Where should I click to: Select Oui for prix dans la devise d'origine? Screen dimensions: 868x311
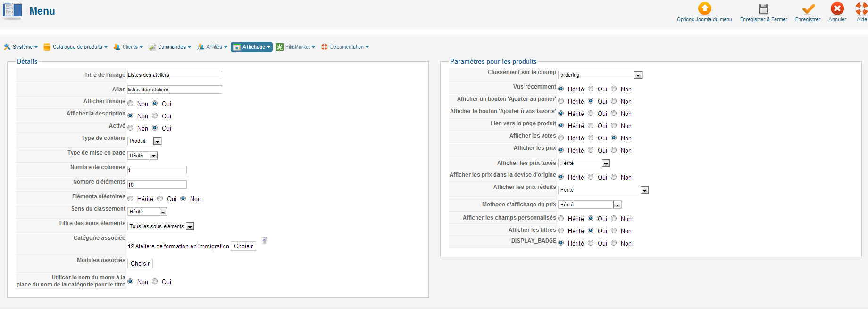click(x=591, y=177)
